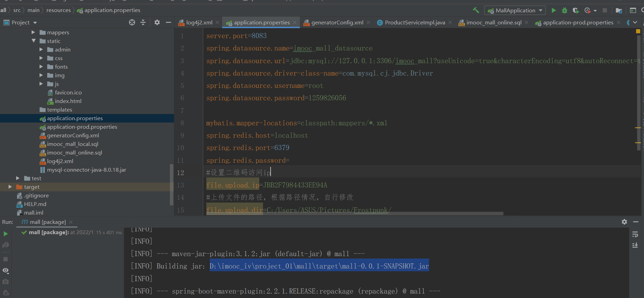Click main in the breadcrumb path
Image resolution: width=644 pixels, height=298 pixels.
(x=33, y=10)
